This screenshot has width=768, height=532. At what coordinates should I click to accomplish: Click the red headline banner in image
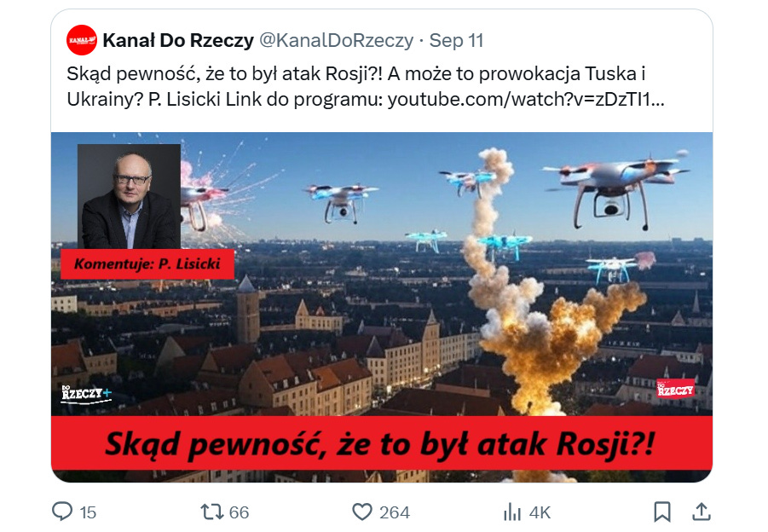pos(382,443)
